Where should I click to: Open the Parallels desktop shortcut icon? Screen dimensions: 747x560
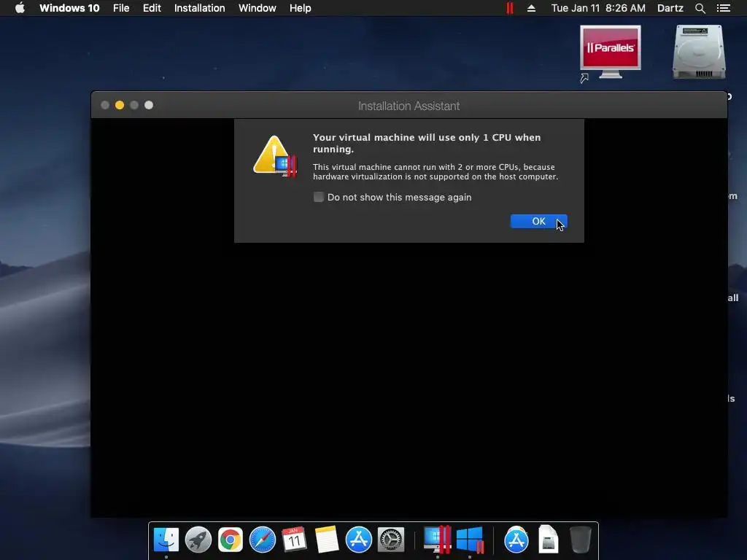[x=610, y=53]
